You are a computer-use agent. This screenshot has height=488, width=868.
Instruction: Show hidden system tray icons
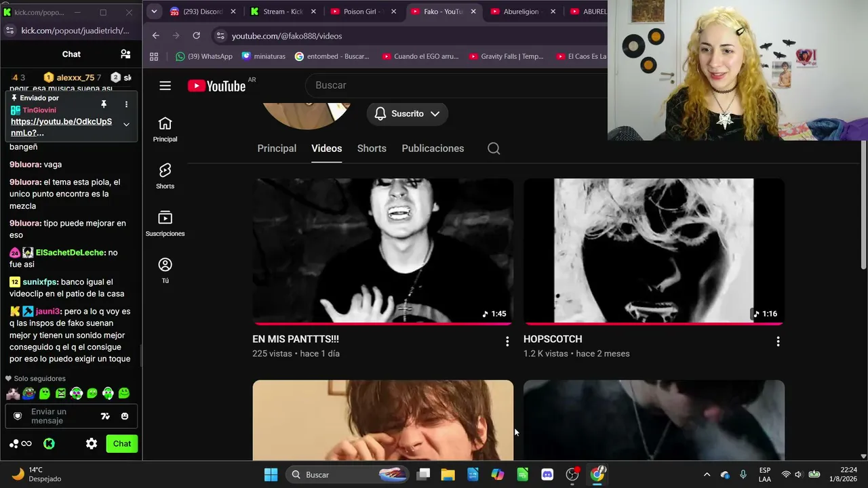tap(707, 474)
